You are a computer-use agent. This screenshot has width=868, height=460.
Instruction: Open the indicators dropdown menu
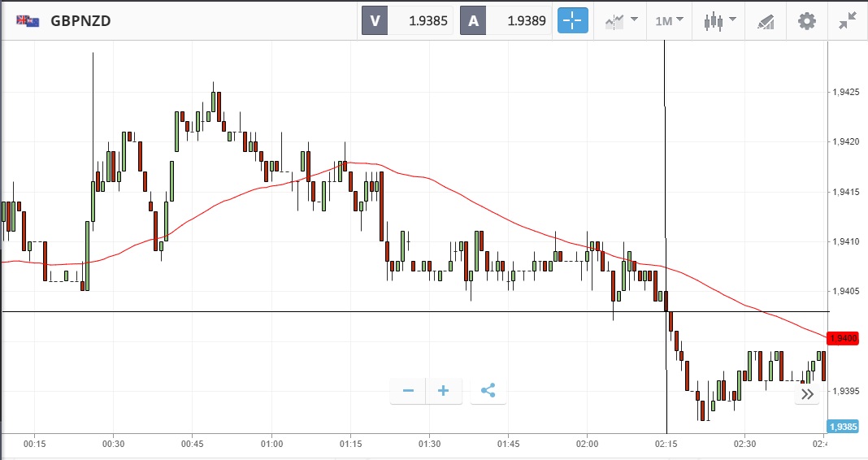622,20
